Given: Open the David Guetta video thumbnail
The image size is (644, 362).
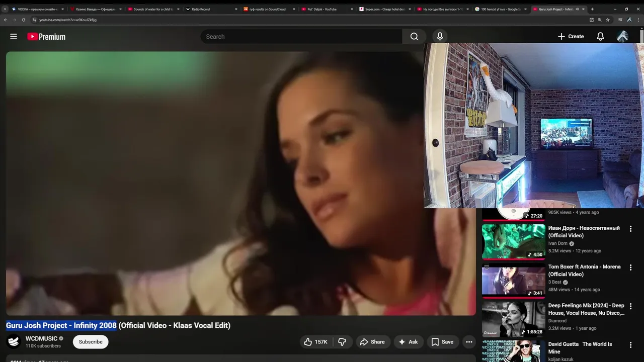Looking at the screenshot, I should point(514,351).
